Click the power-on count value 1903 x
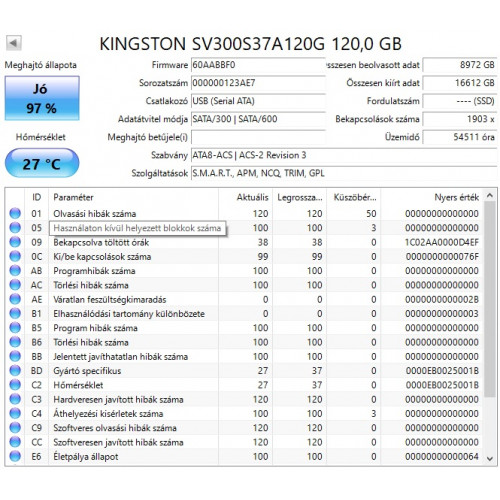This screenshot has height=500, width=500. click(460, 119)
